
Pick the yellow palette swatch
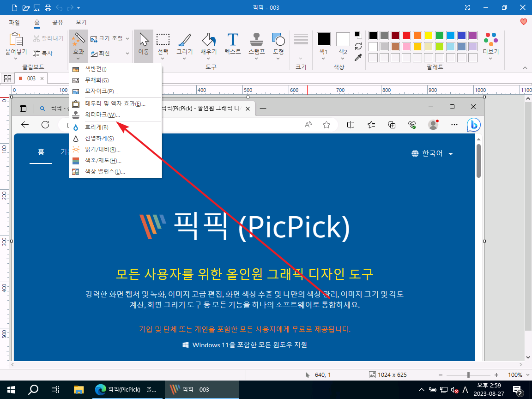[x=428, y=35]
